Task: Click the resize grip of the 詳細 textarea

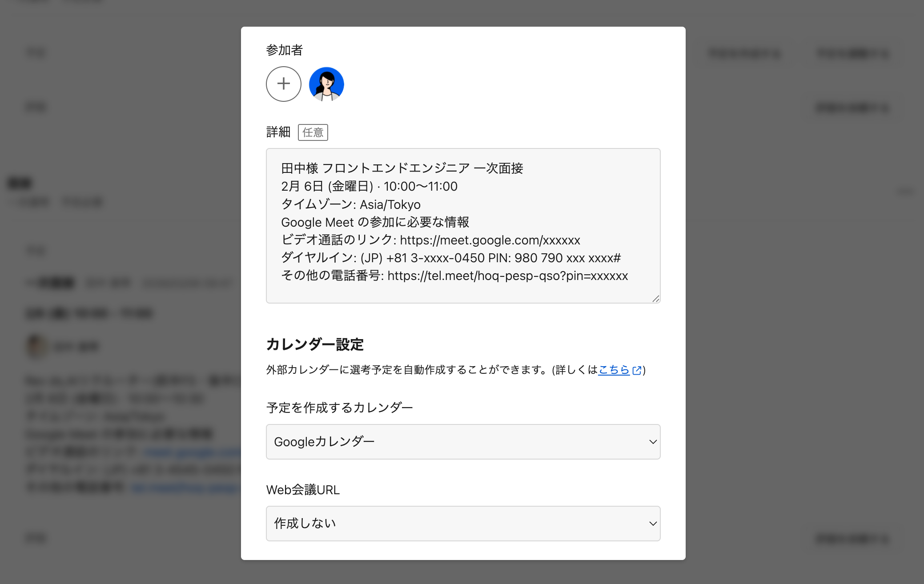Action: point(655,299)
